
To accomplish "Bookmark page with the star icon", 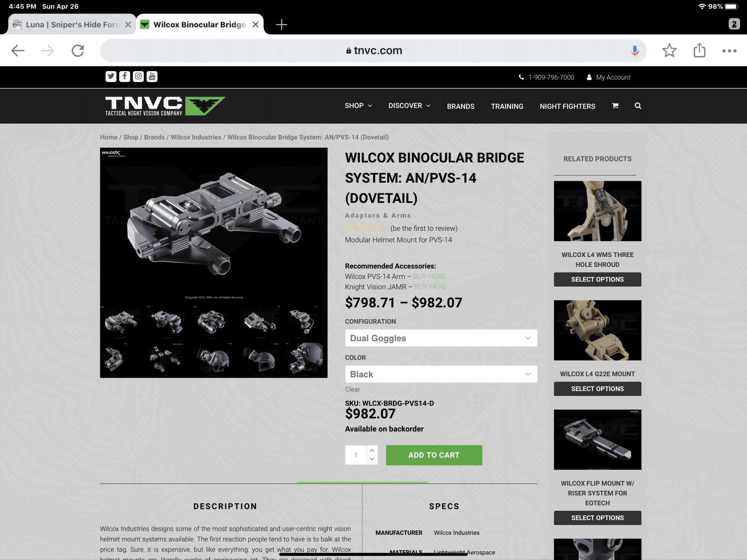I will 669,51.
